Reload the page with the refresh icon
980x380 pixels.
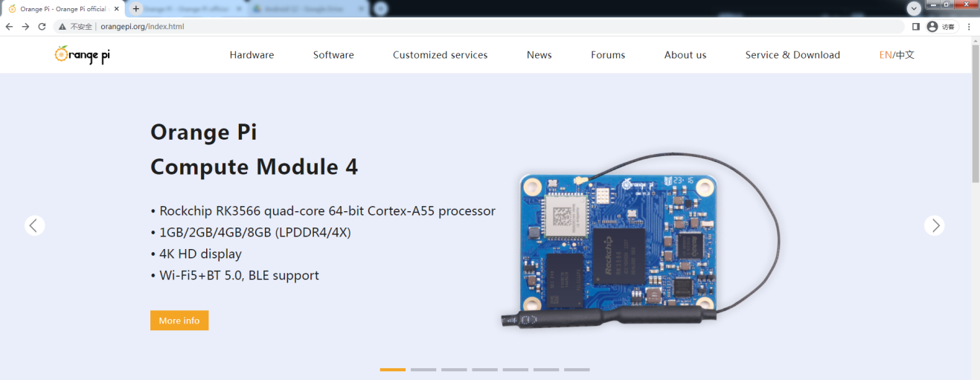click(42, 26)
